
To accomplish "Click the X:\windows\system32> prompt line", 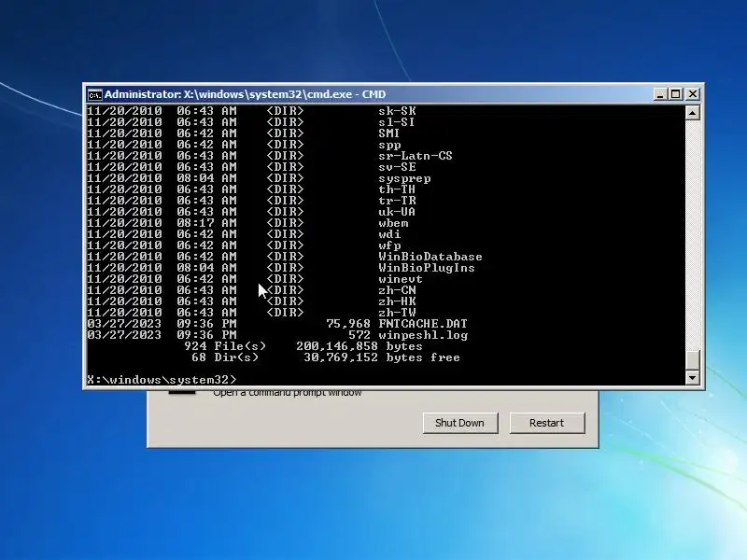I will pyautogui.click(x=162, y=380).
